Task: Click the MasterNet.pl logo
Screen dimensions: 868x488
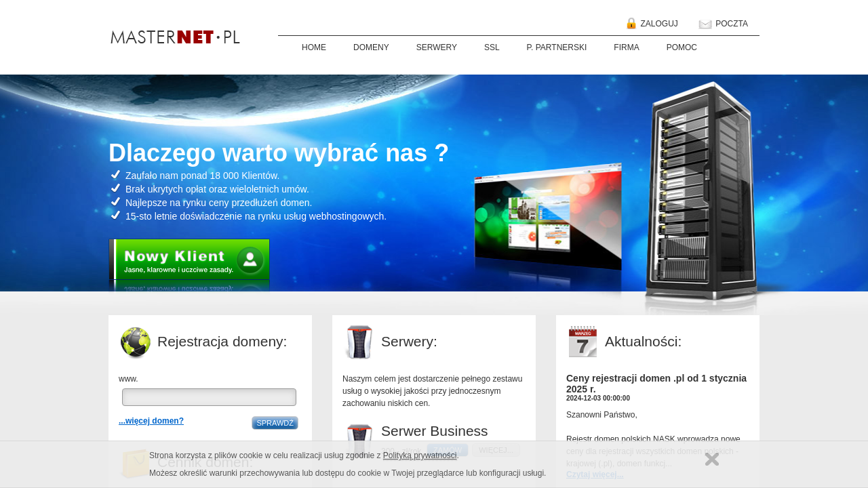Action: [x=175, y=37]
